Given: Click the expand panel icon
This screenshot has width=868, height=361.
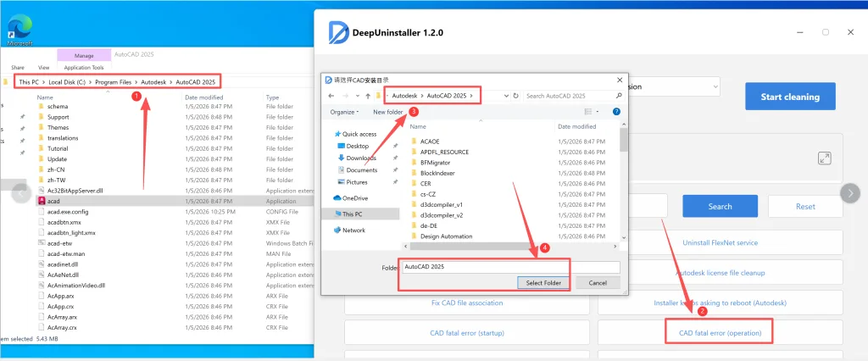Looking at the screenshot, I should [823, 158].
